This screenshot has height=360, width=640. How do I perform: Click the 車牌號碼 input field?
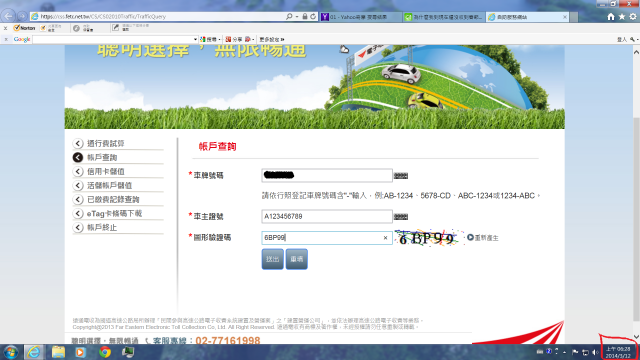click(327, 175)
